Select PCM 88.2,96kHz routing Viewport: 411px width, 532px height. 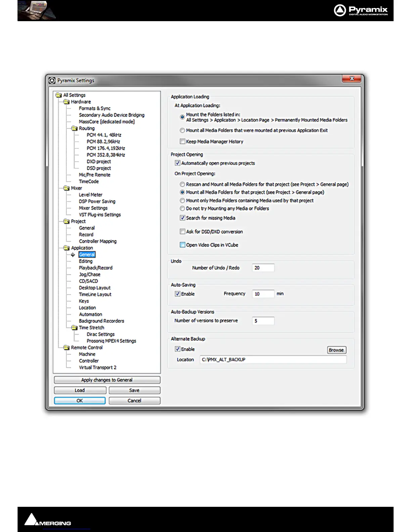point(103,141)
